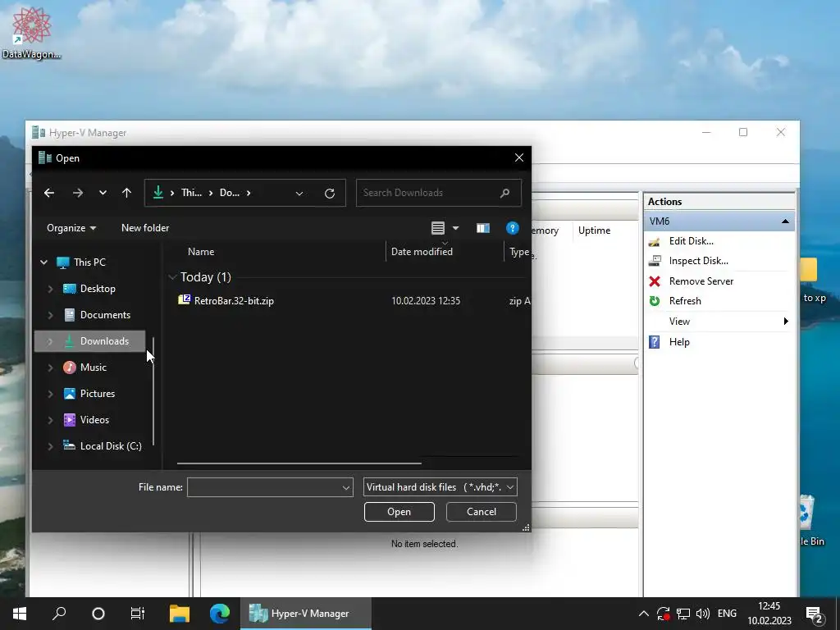This screenshot has width=840, height=630.
Task: Show hidden tray icons
Action: pos(643,614)
